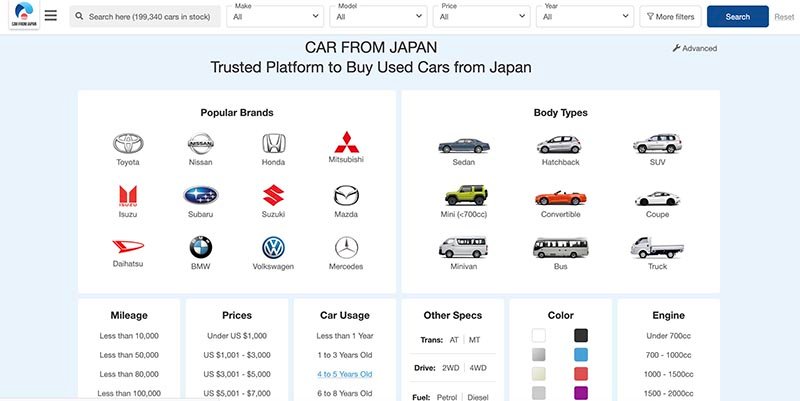Screen dimensions: 800x401
Task: Choose the Subaru brand logo
Action: tap(200, 196)
